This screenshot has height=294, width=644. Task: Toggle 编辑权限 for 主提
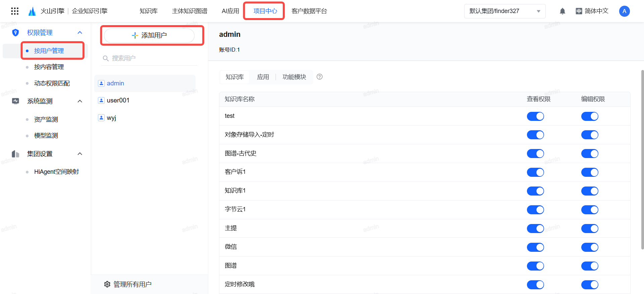click(x=590, y=229)
